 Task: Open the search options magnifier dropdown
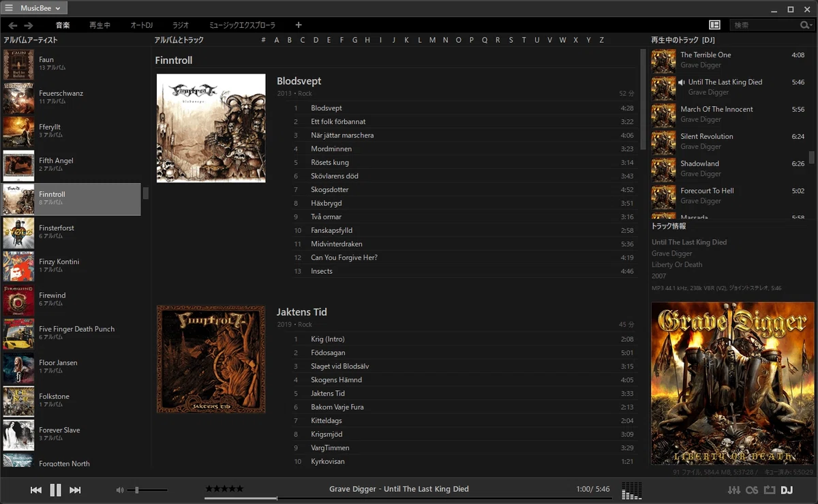click(x=806, y=25)
